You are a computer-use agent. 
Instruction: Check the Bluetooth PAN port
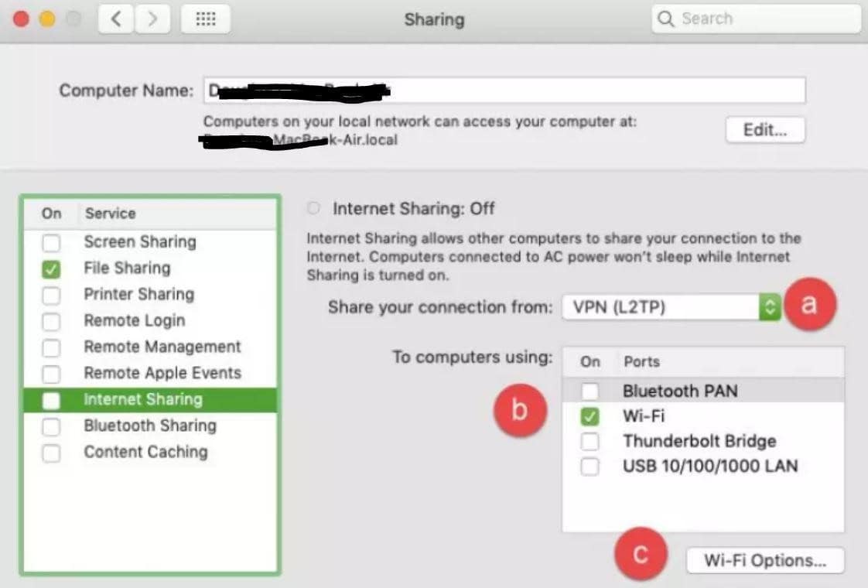point(589,391)
